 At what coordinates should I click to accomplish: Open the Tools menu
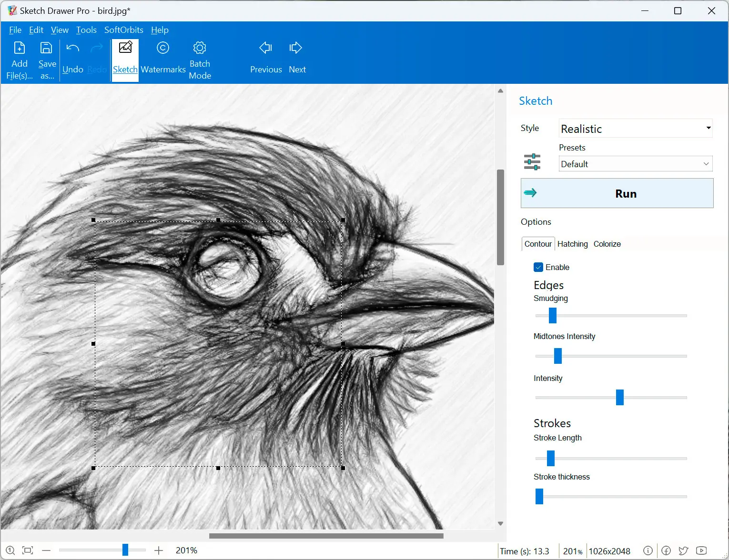pyautogui.click(x=86, y=30)
